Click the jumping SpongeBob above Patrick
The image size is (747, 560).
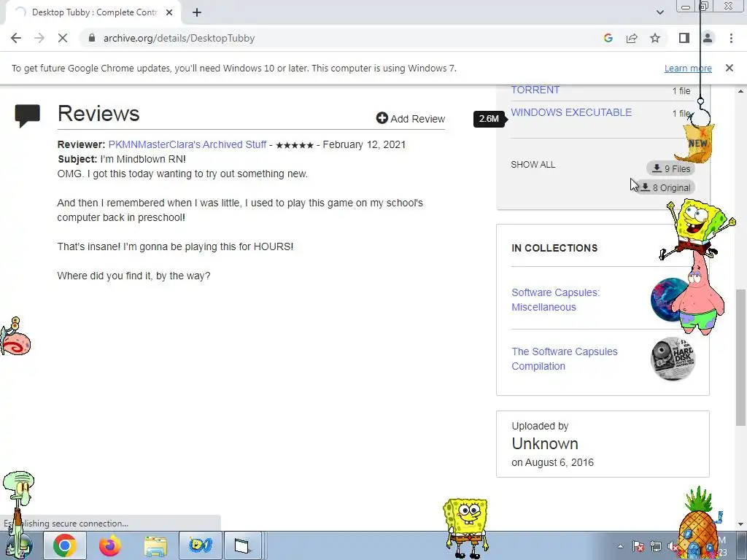click(x=696, y=227)
